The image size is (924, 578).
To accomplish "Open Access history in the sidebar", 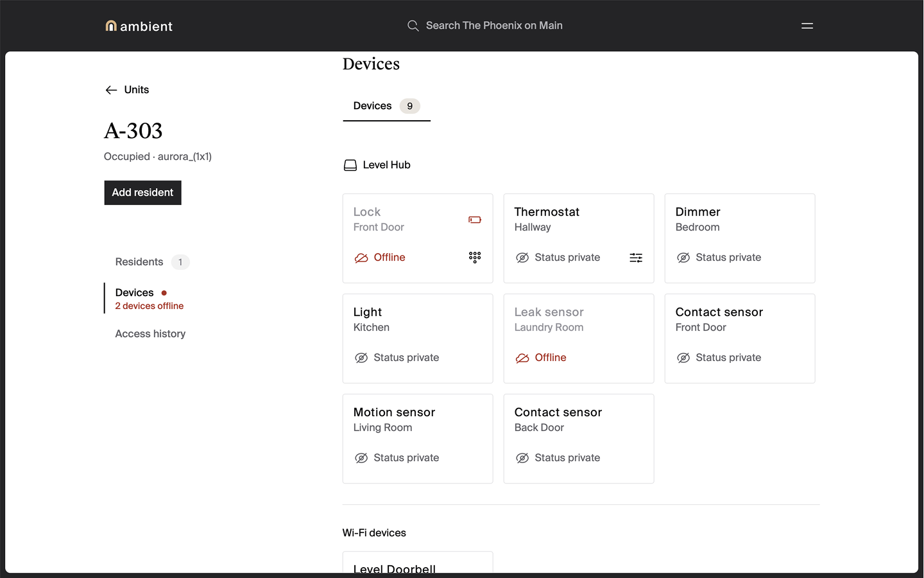I will 150,334.
